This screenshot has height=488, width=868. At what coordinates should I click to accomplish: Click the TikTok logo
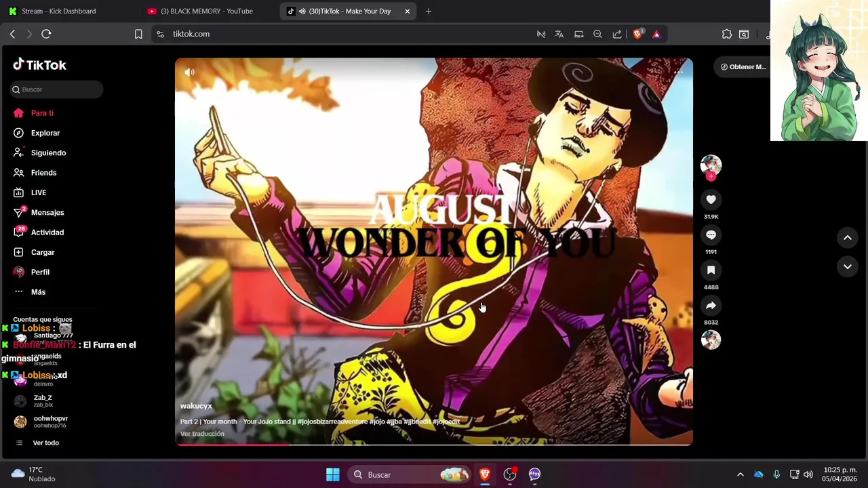click(39, 65)
